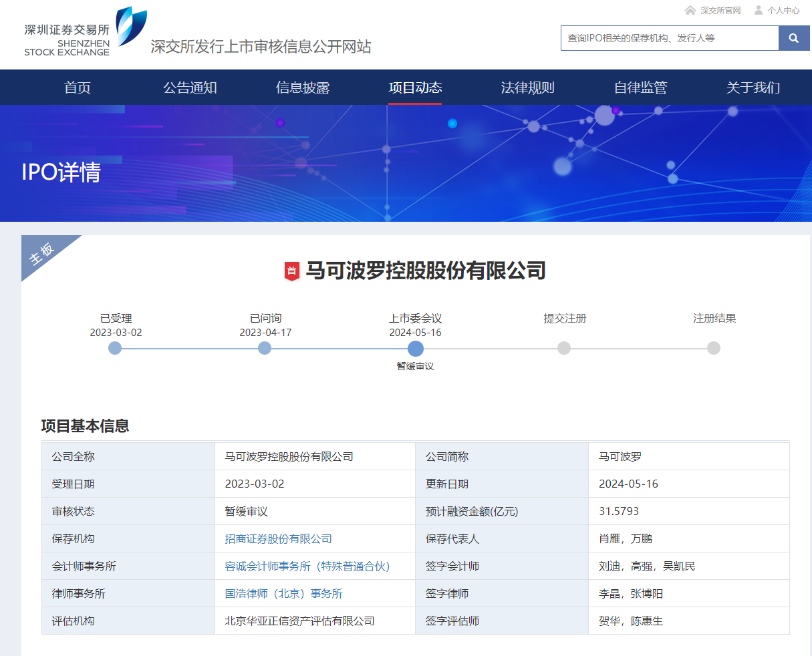Image resolution: width=812 pixels, height=656 pixels.
Task: Open 招商证券股份有限公司 sponsor link
Action: 278,538
